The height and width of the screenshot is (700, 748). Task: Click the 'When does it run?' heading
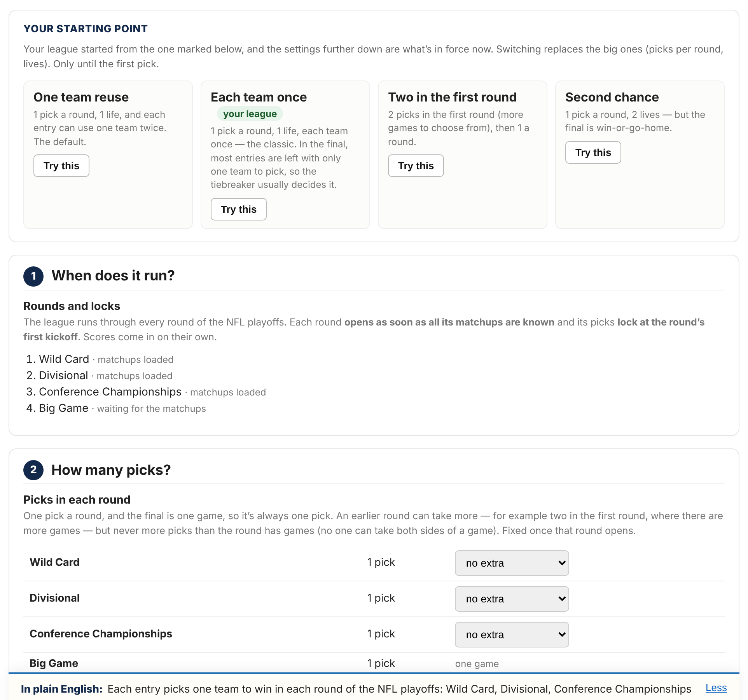pyautogui.click(x=113, y=276)
